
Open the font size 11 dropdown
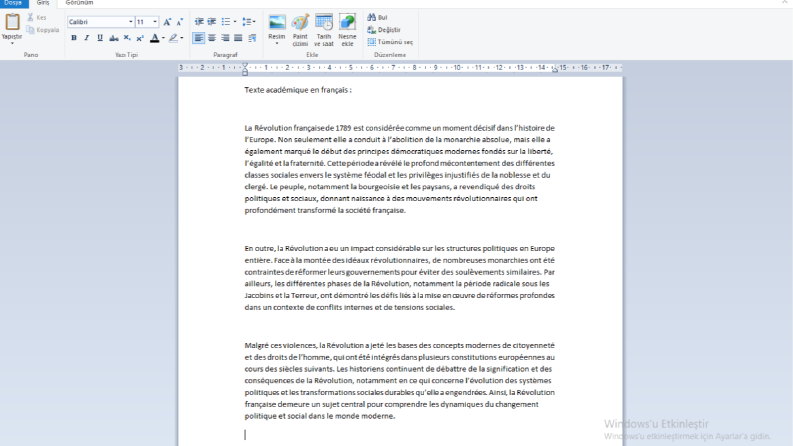tap(155, 22)
